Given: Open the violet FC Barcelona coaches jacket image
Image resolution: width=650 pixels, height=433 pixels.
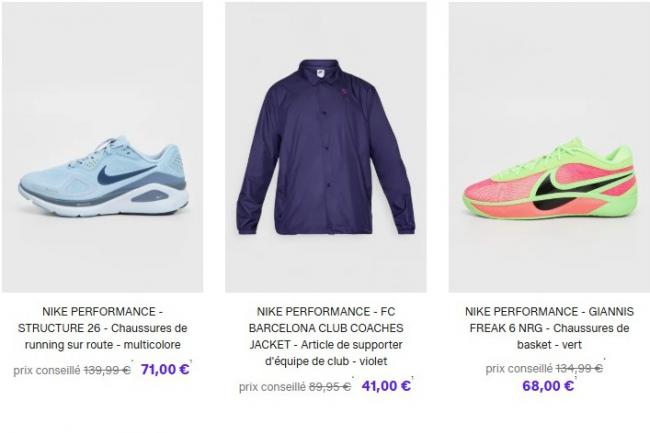Looking at the screenshot, I should point(326,147).
